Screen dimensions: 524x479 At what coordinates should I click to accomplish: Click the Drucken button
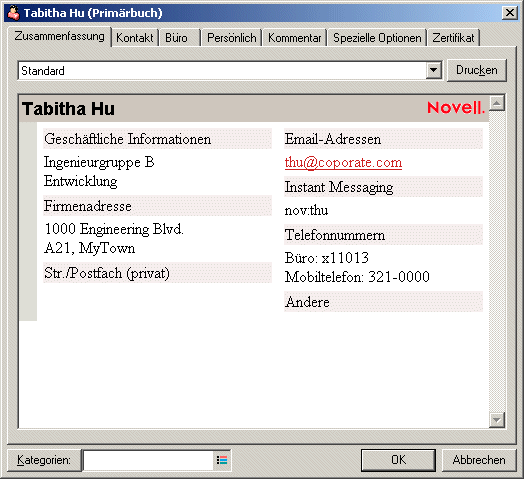point(477,70)
